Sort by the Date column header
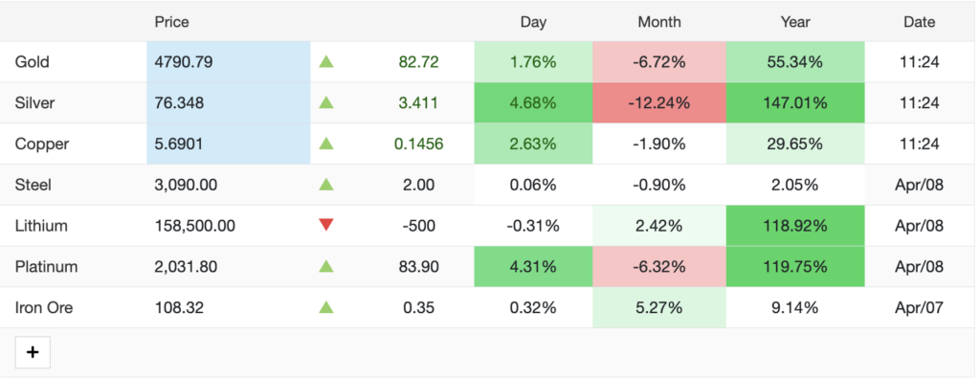Viewport: 980px width, 378px height. [920, 22]
